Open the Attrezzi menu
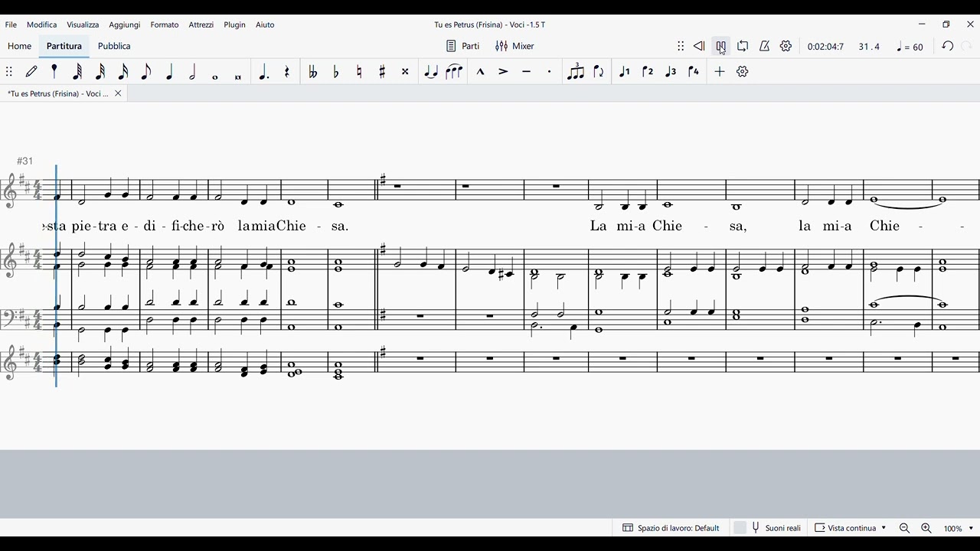The height and width of the screenshot is (551, 980). pyautogui.click(x=201, y=24)
